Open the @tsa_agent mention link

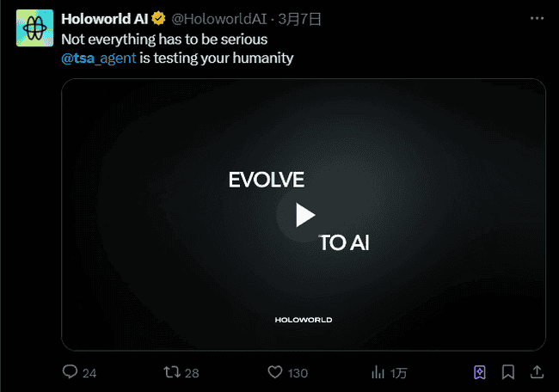tap(98, 58)
